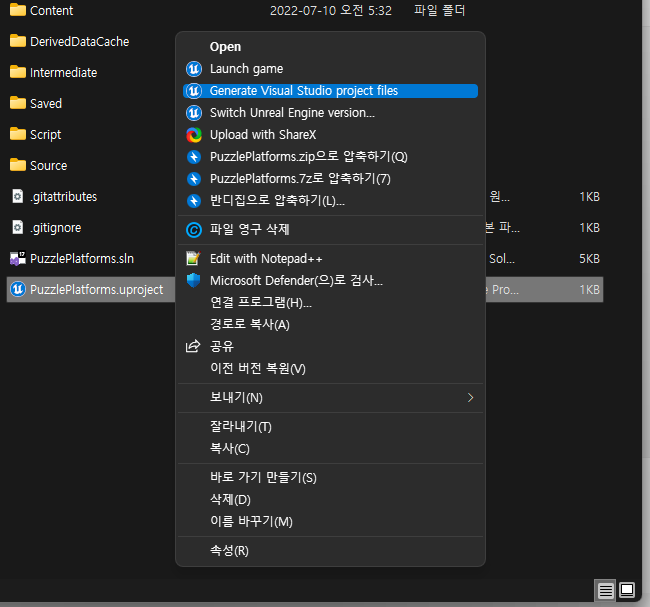Expand the 보내기(N) submenu arrow

[471, 398]
